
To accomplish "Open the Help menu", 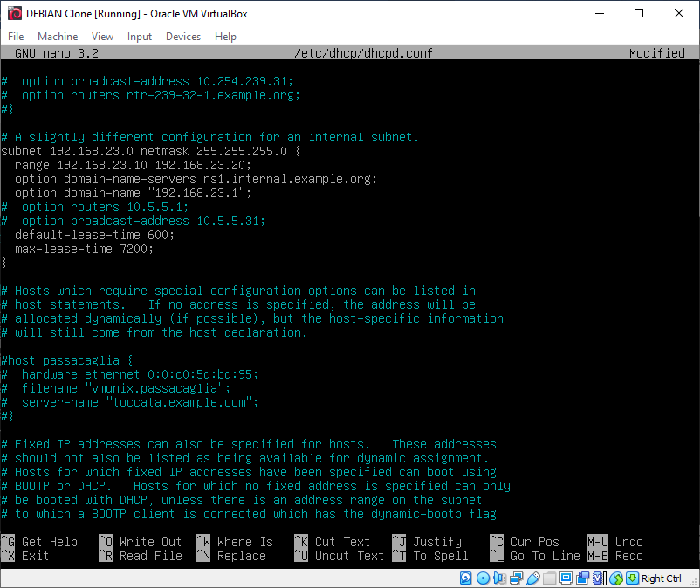I will tap(225, 36).
